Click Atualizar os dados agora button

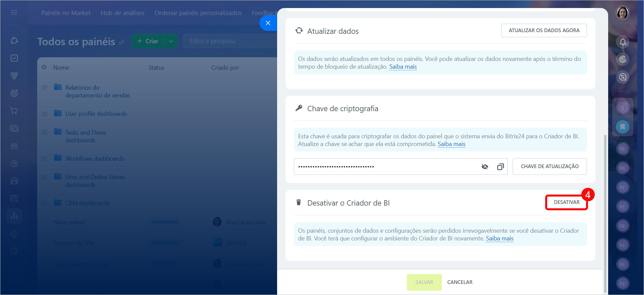(x=544, y=30)
